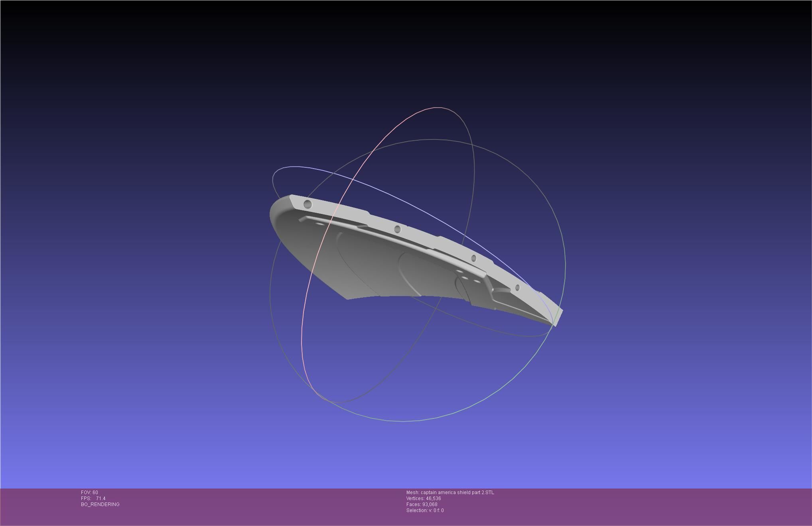The height and width of the screenshot is (526, 812).
Task: Click the FOV: 60 readout
Action: point(89,493)
